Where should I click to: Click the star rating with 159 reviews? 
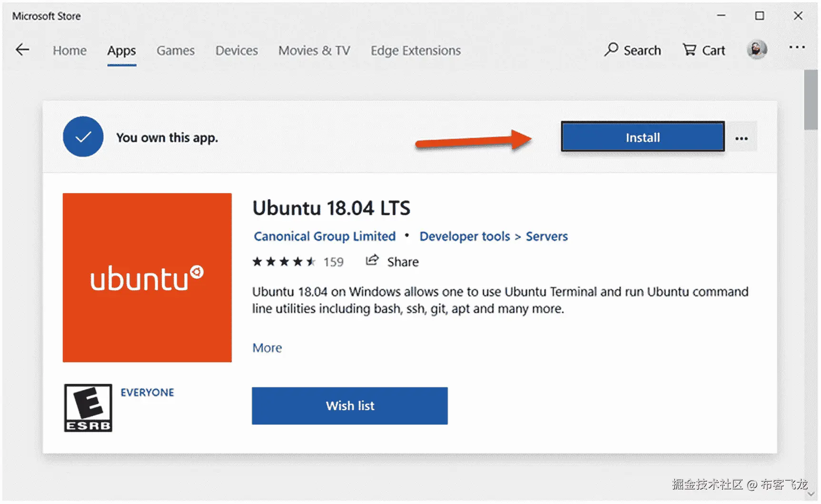(297, 262)
